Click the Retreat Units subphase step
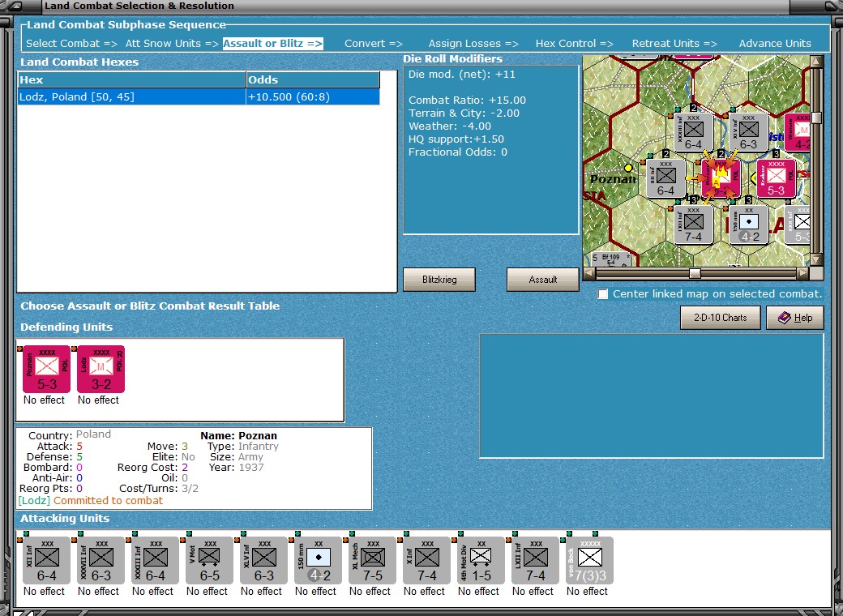843x616 pixels. [x=674, y=44]
